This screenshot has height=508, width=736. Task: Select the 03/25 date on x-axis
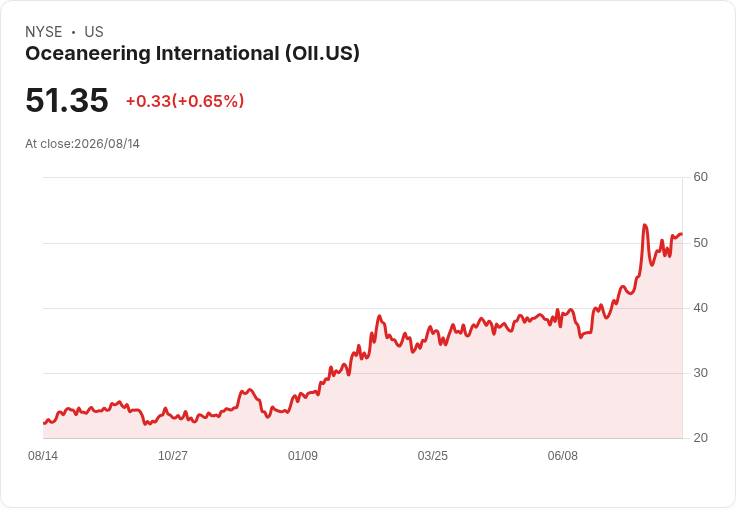click(x=433, y=456)
